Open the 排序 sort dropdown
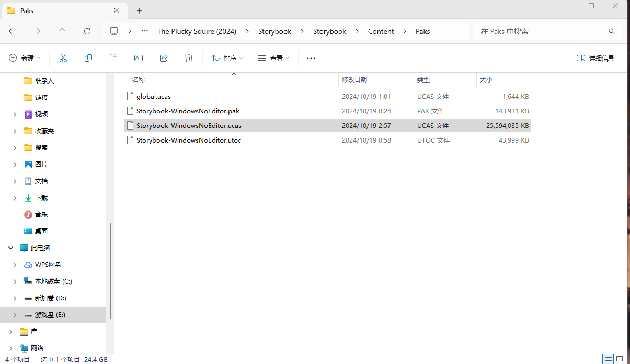Viewport: 630px width, 364px height. (227, 58)
